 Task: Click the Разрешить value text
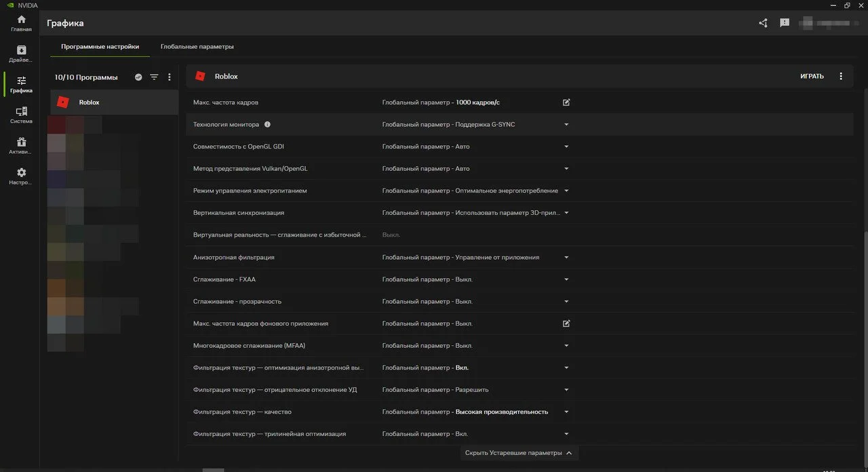pos(472,390)
